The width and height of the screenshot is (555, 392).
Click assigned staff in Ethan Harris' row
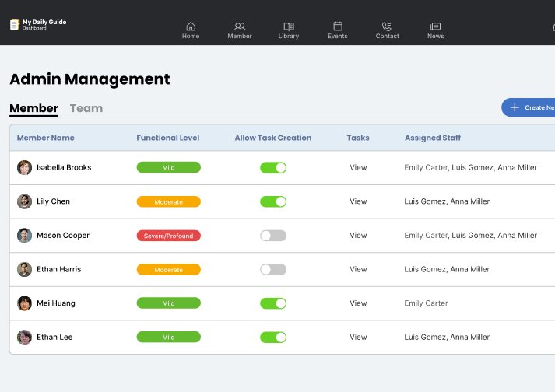[447, 270]
